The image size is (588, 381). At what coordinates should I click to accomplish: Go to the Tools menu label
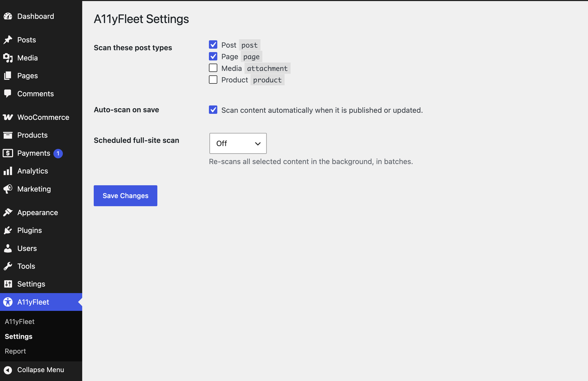tap(26, 266)
